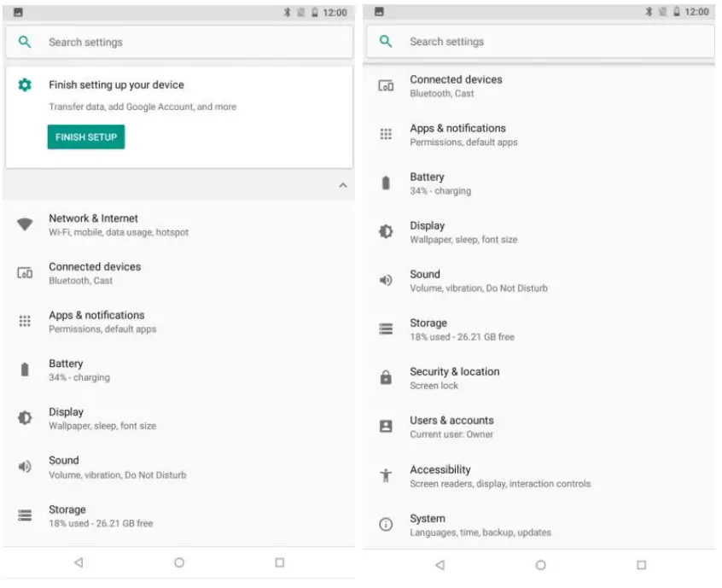The width and height of the screenshot is (722, 588).
Task: Click the Accessibility person icon
Action: coord(386,475)
